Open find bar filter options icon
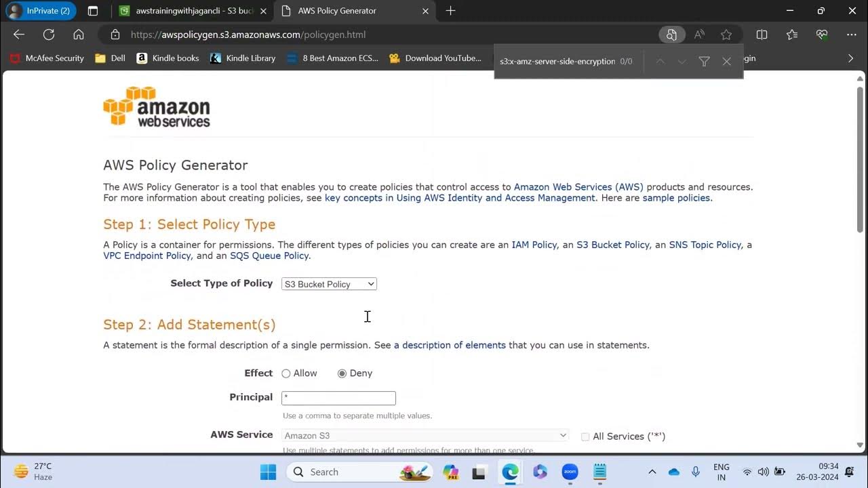868x488 pixels. (x=705, y=62)
